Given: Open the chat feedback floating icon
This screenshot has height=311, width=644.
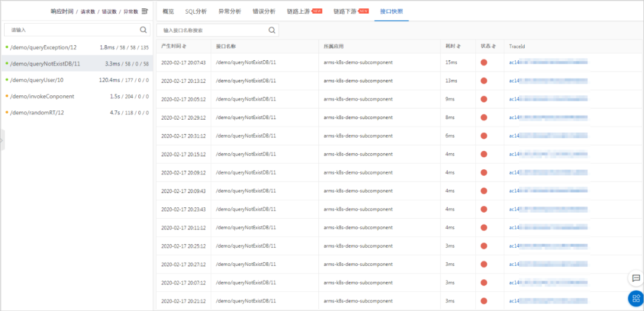Looking at the screenshot, I should click(636, 278).
